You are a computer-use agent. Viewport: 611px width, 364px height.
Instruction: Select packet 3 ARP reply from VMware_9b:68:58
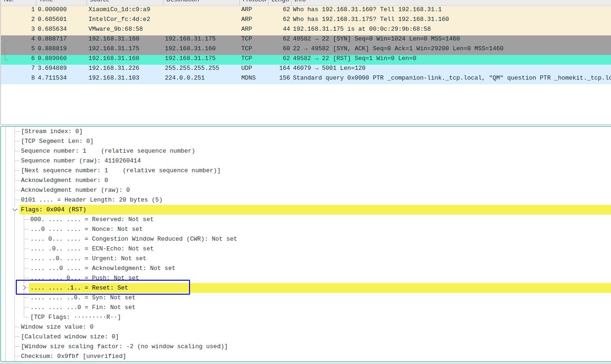pos(305,29)
